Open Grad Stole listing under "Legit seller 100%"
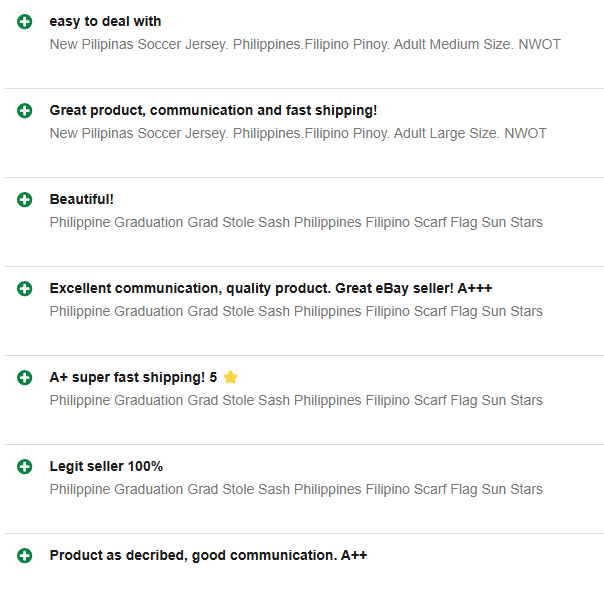604x593 pixels. click(296, 490)
